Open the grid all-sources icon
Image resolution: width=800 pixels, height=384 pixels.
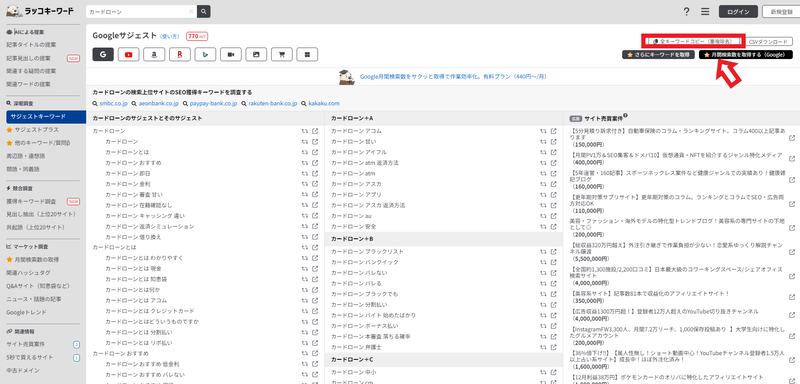click(x=307, y=54)
